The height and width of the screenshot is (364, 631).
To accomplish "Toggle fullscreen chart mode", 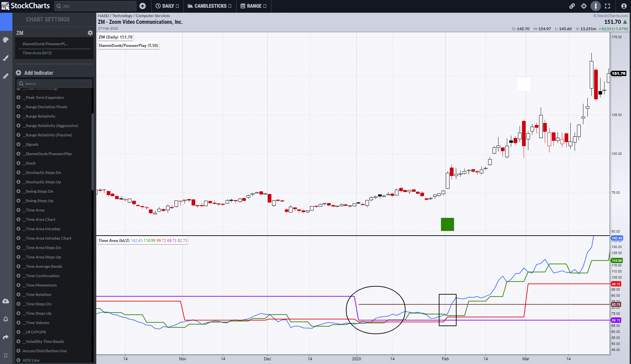I will point(608,6).
